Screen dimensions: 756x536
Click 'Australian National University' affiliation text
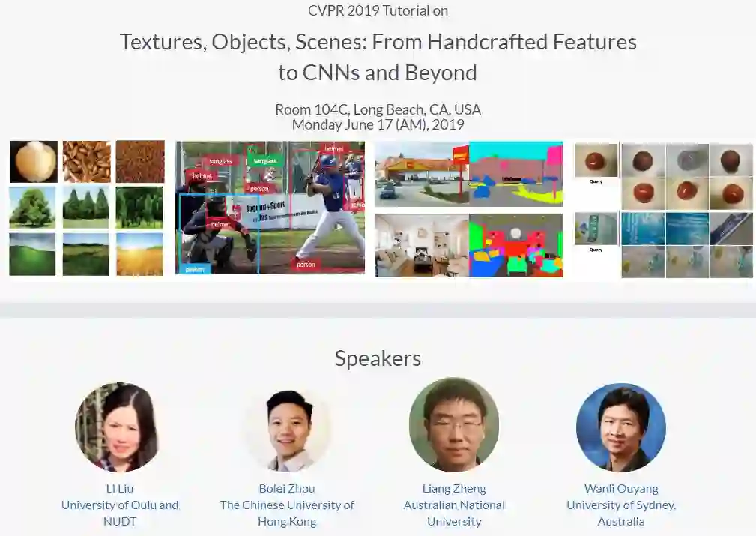(454, 513)
